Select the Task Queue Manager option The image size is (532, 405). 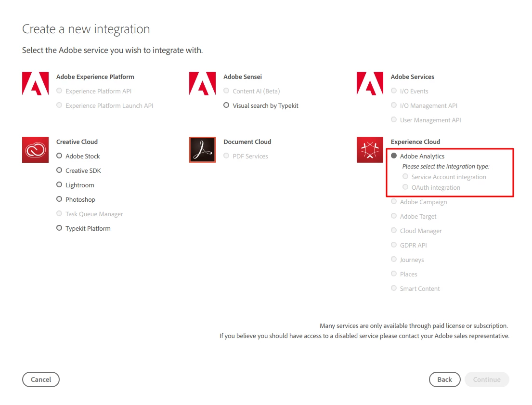tap(59, 213)
